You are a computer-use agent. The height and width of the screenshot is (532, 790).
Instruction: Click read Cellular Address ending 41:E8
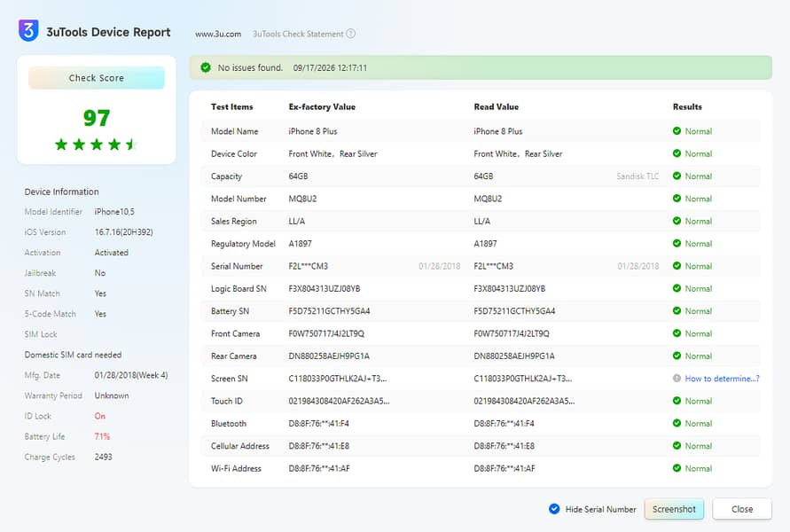504,446
